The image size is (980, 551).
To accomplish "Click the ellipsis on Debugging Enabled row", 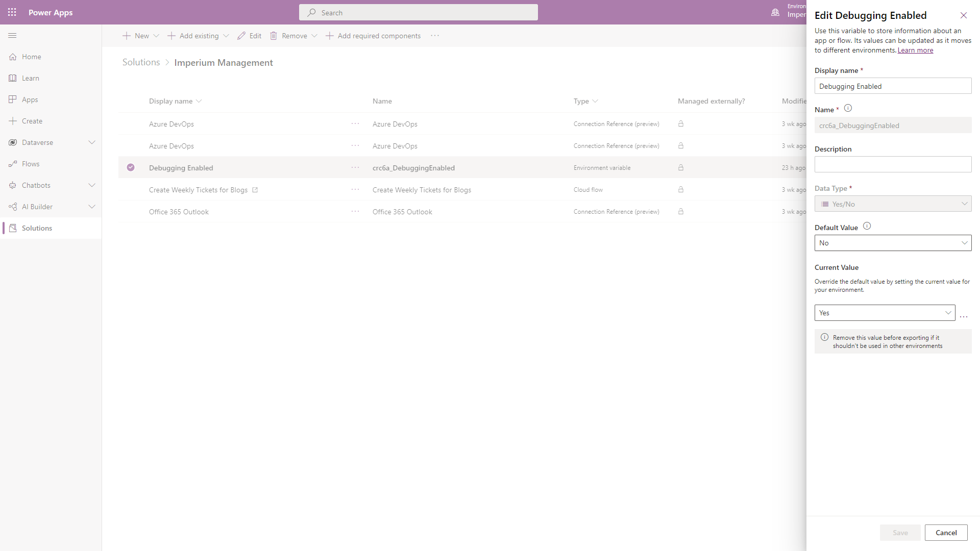I will click(x=355, y=167).
